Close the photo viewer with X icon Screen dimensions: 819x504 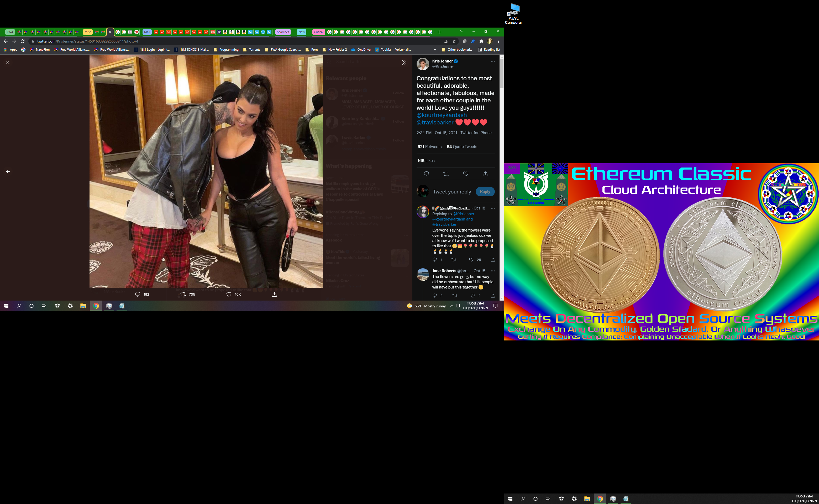pos(8,62)
